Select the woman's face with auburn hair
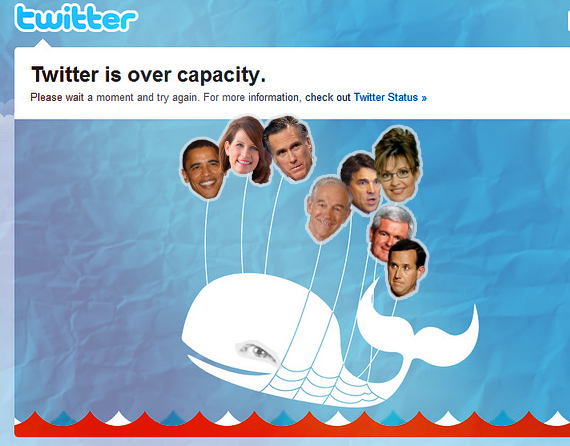The width and height of the screenshot is (570, 446). click(x=244, y=149)
